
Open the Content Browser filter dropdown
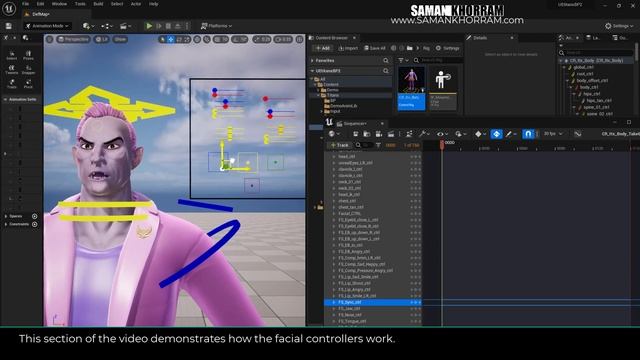click(x=403, y=60)
